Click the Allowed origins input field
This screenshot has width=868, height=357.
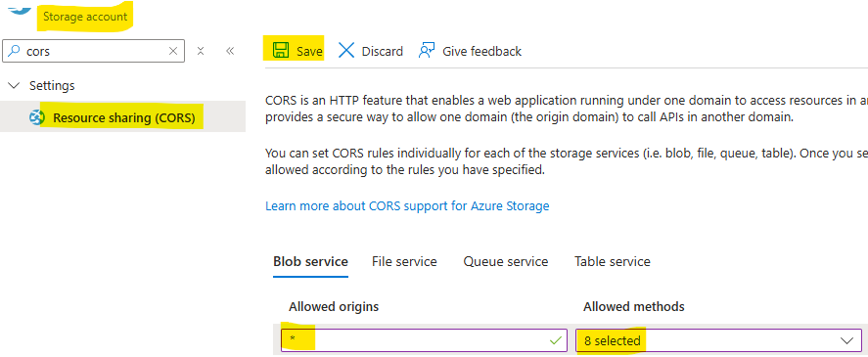click(x=424, y=340)
